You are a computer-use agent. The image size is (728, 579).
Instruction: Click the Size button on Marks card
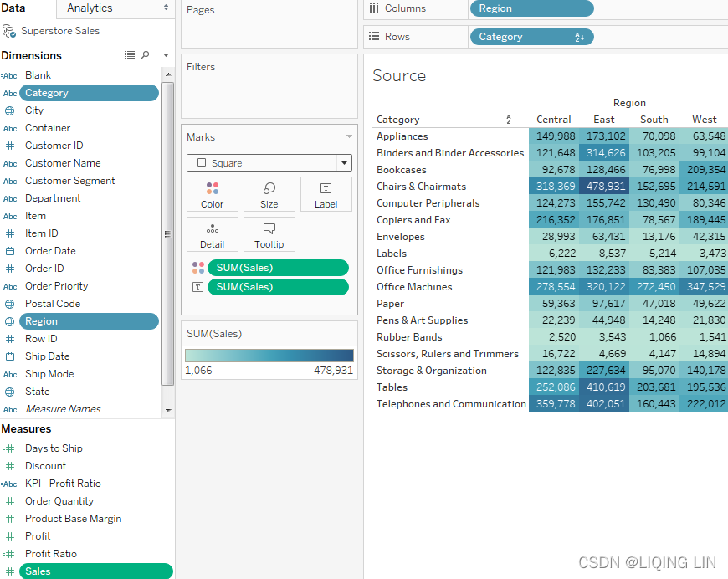pos(269,194)
